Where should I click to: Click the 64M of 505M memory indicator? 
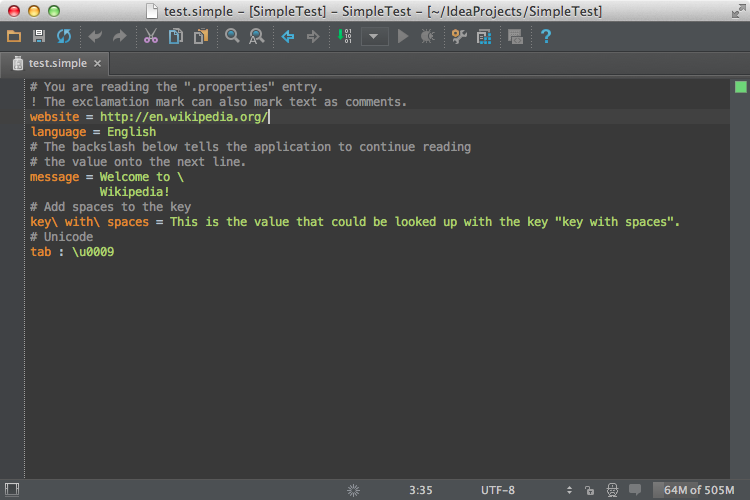pos(699,490)
